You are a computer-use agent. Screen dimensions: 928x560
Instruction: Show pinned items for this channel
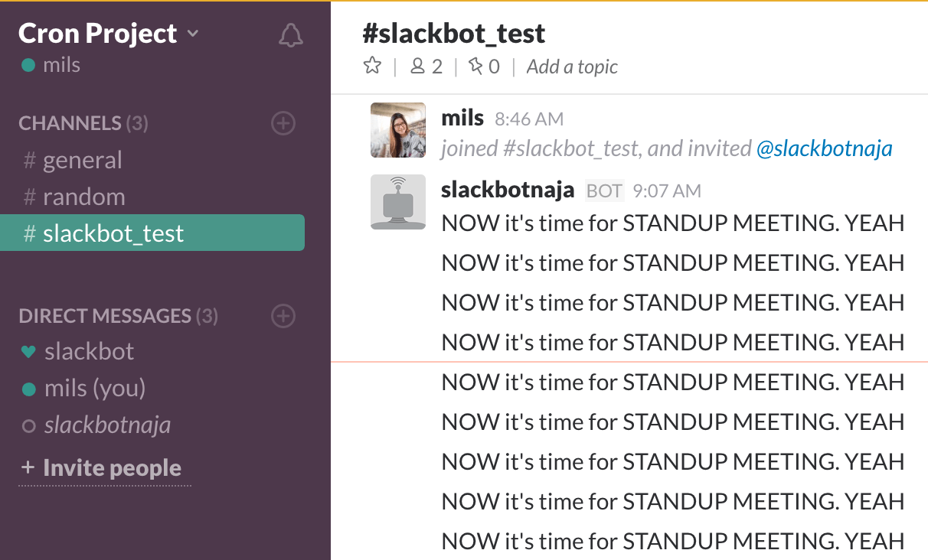click(x=484, y=67)
